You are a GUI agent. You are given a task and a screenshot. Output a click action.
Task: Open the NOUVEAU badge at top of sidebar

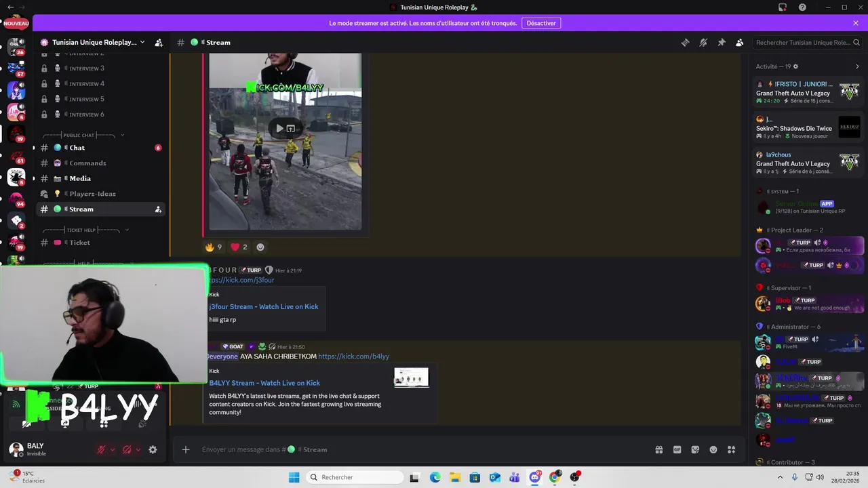pos(16,23)
